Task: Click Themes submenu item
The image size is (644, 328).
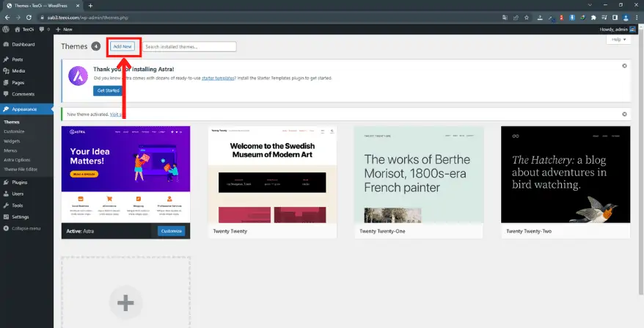Action: [12, 122]
